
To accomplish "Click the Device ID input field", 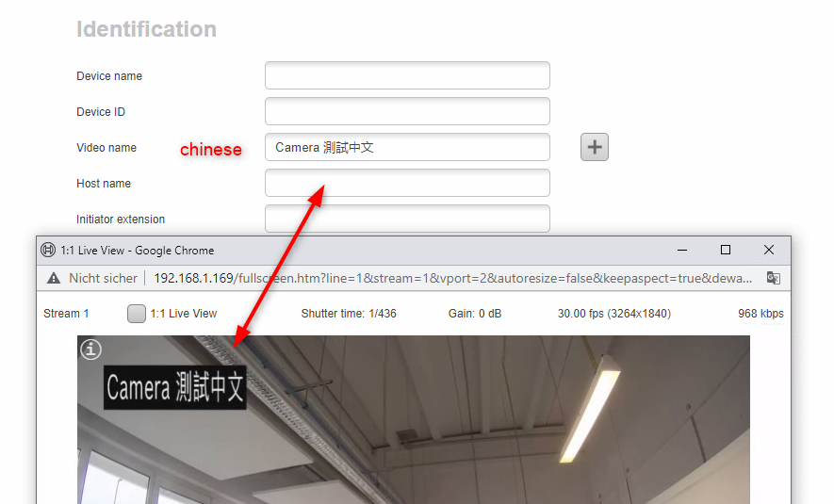I will tap(407, 111).
